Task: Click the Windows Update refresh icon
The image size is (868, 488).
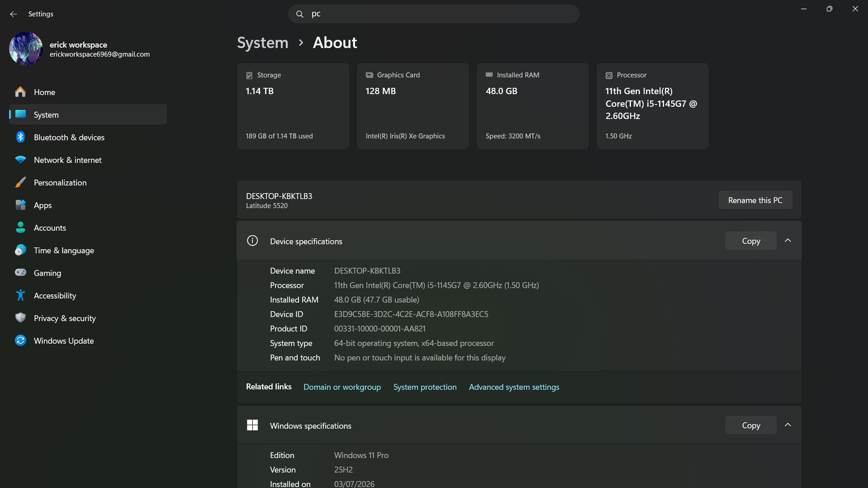Action: 21,341
